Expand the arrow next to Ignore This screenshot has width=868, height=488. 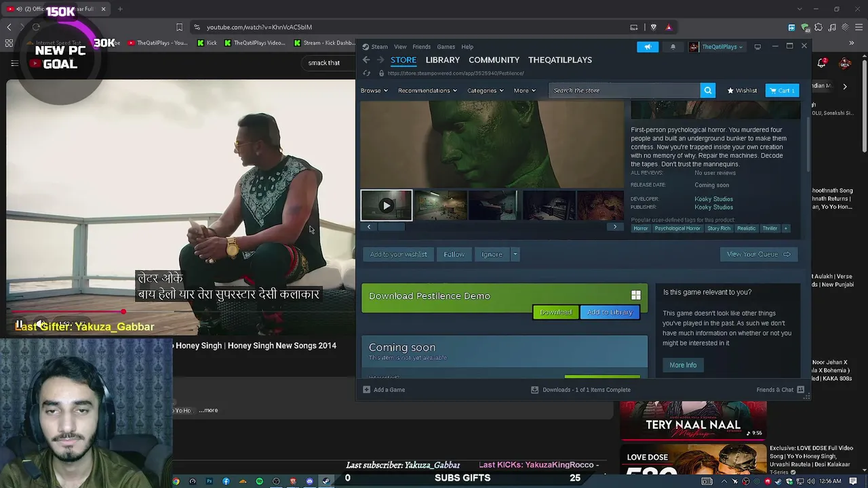point(515,254)
